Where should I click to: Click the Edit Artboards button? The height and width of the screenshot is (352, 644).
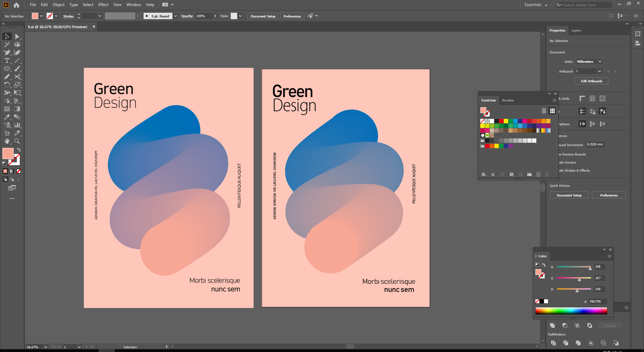(x=591, y=81)
